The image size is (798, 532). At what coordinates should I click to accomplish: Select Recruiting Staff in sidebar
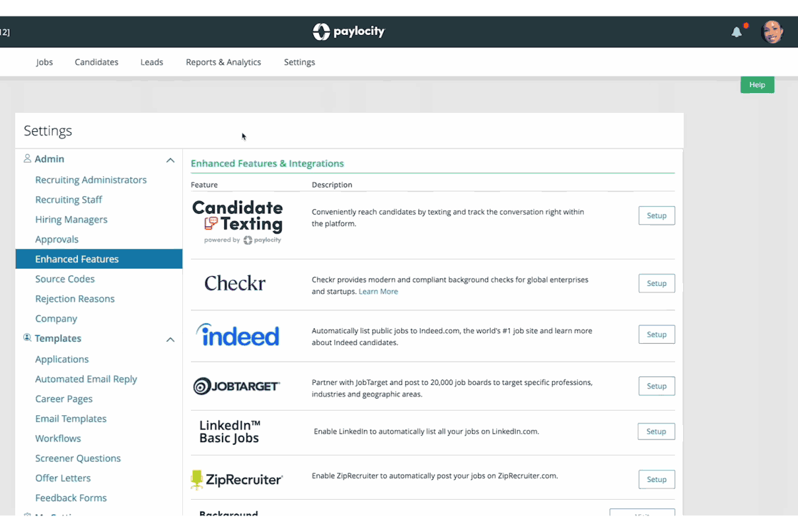pyautogui.click(x=69, y=199)
